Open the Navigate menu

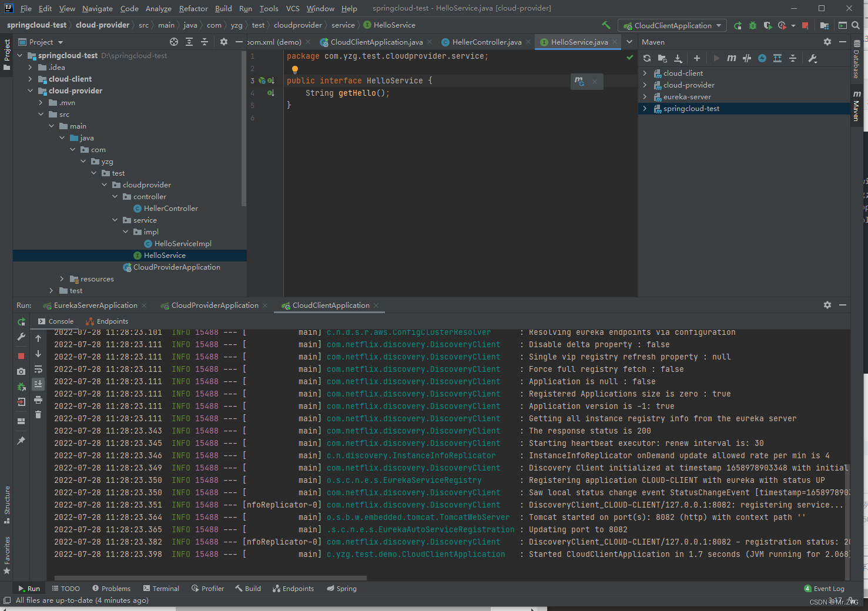(97, 8)
